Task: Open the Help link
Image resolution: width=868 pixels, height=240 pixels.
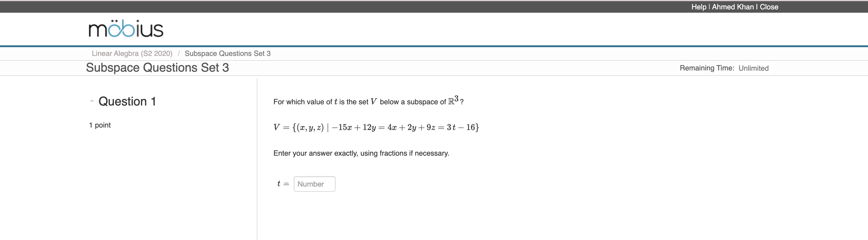Action: click(699, 7)
